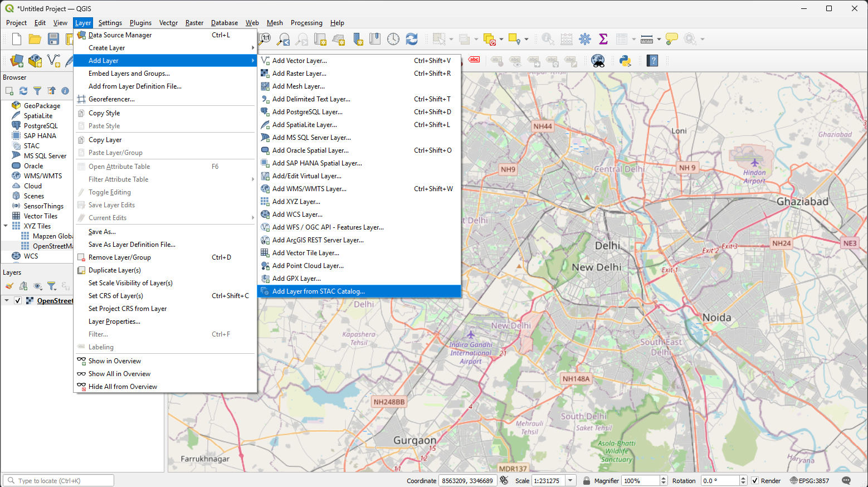Open the Help Contents book icon
This screenshot has width=868, height=487.
click(x=653, y=61)
